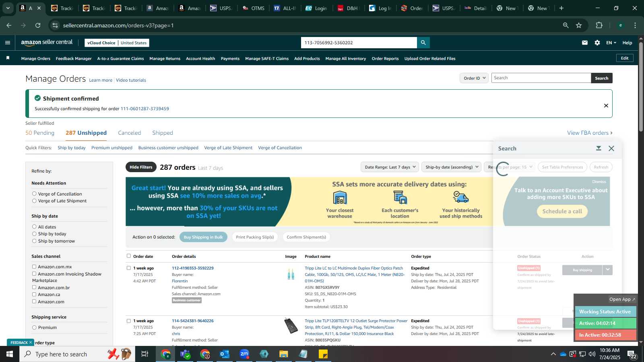The image size is (644, 362).
Task: Tick the select-all orders checkbox
Action: coord(129,256)
